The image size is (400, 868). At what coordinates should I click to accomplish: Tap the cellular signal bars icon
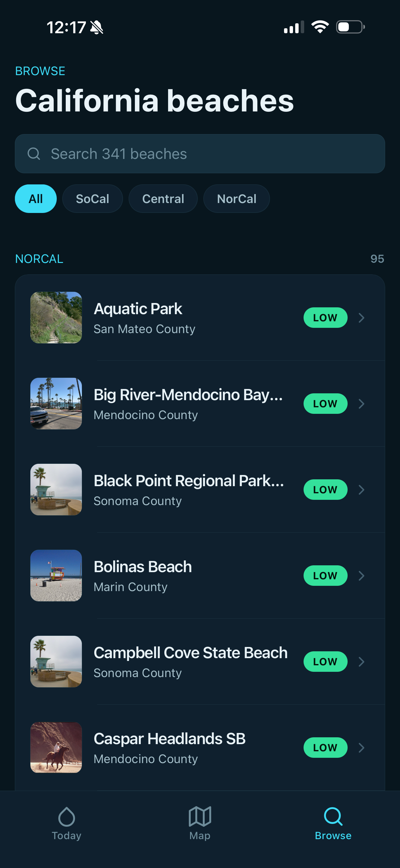tap(294, 27)
